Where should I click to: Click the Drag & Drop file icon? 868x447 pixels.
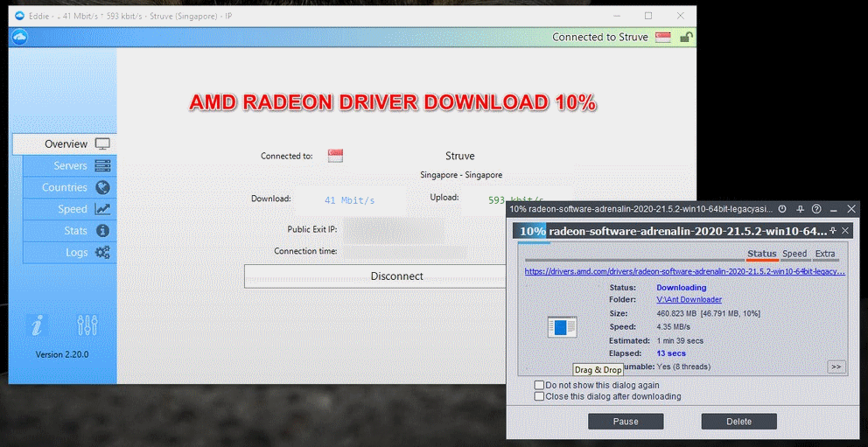[562, 327]
